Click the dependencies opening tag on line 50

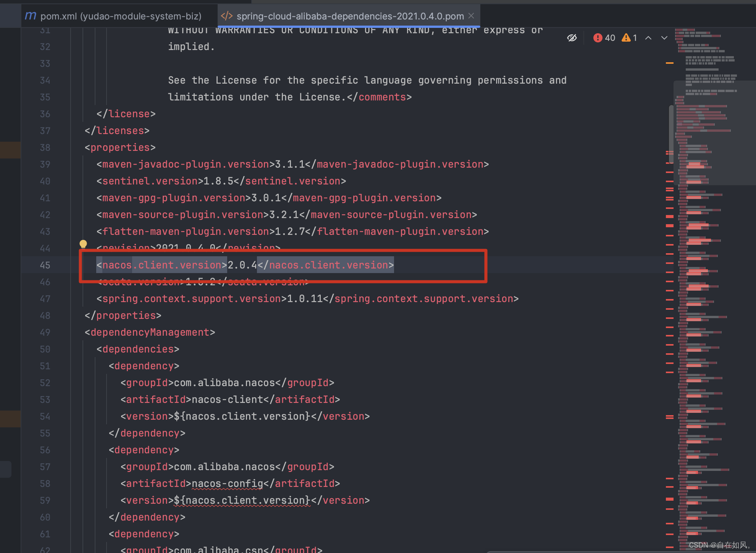(x=138, y=349)
